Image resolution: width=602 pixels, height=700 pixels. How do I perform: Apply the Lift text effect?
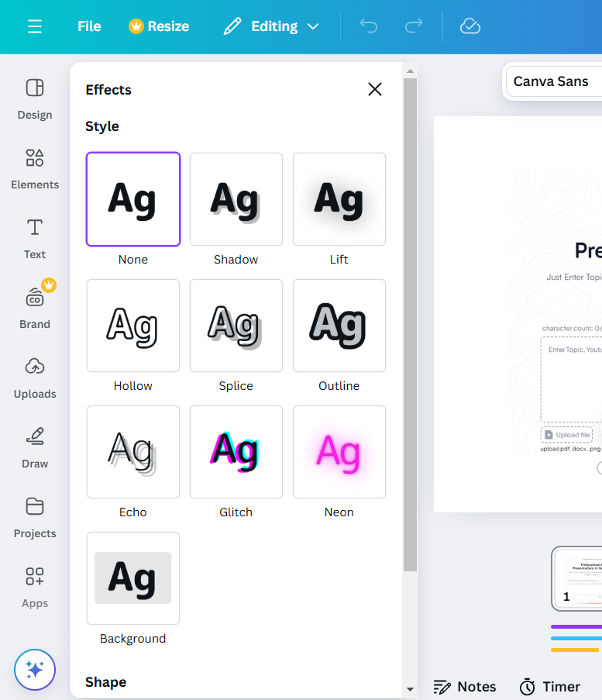339,199
